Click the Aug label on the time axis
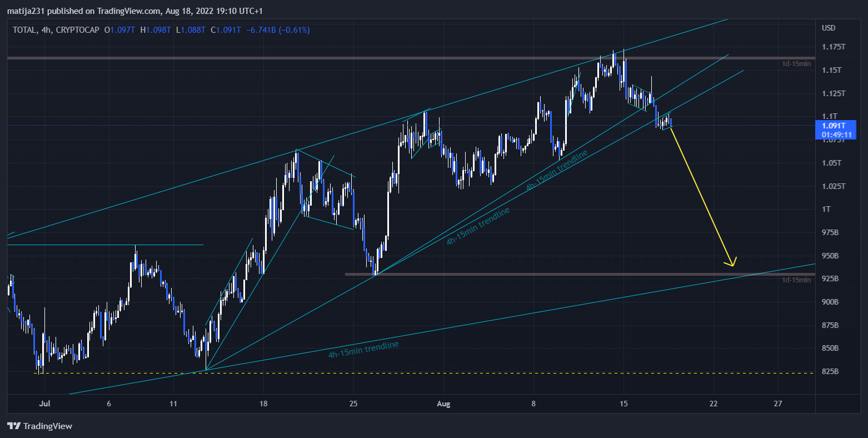Image resolution: width=868 pixels, height=438 pixels. (443, 404)
